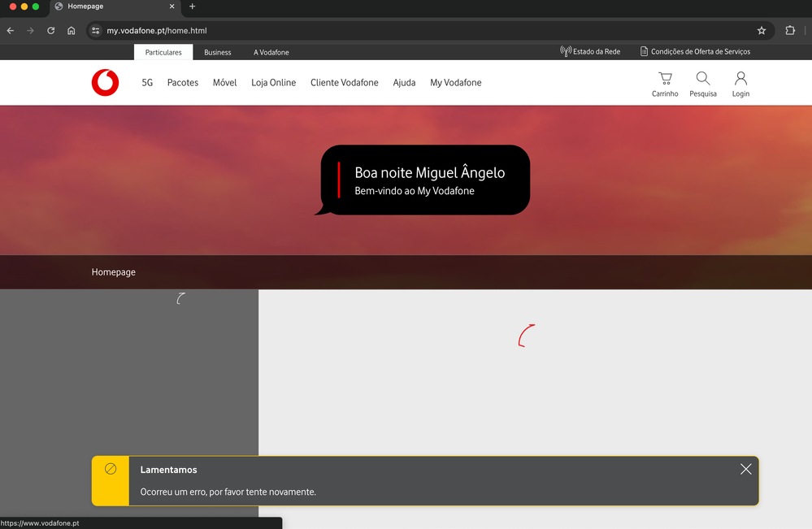Open the Carrinho shopping cart

point(665,82)
